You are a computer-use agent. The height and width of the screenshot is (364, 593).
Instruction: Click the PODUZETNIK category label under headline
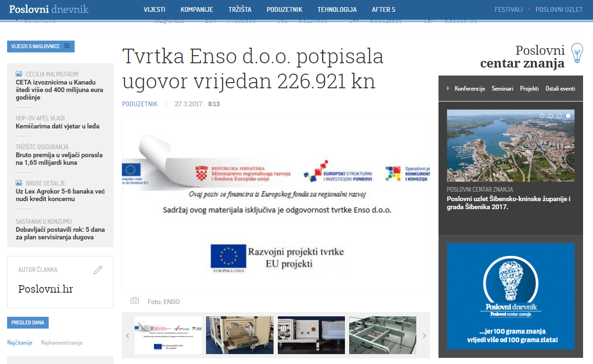[140, 104]
